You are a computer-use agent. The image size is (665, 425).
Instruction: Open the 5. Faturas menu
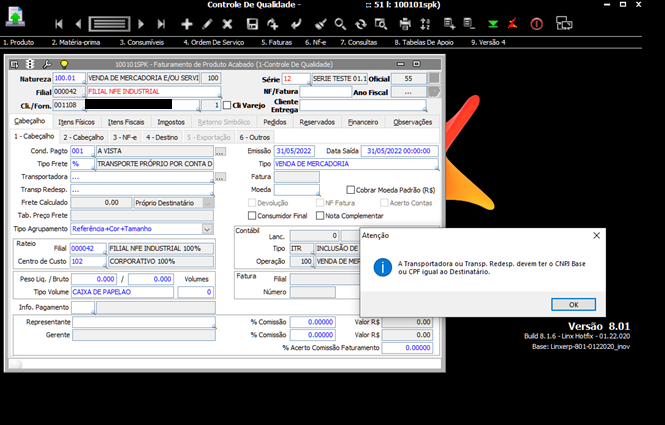click(x=277, y=43)
